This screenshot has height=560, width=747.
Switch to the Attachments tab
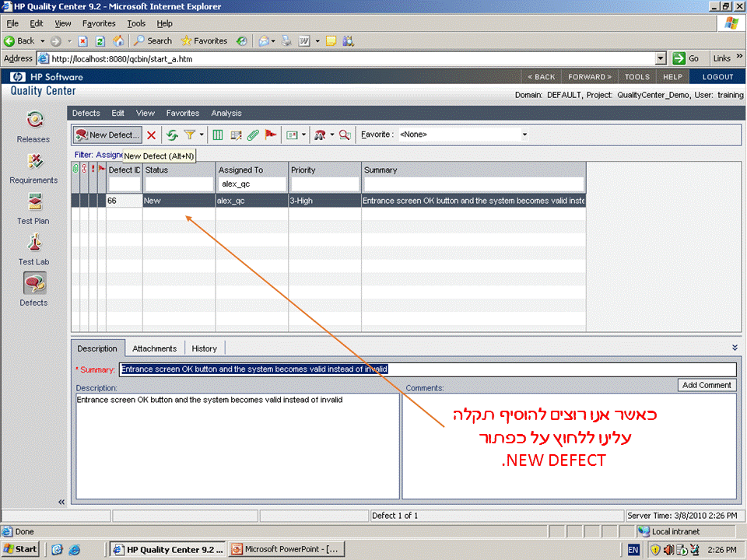pyautogui.click(x=154, y=348)
